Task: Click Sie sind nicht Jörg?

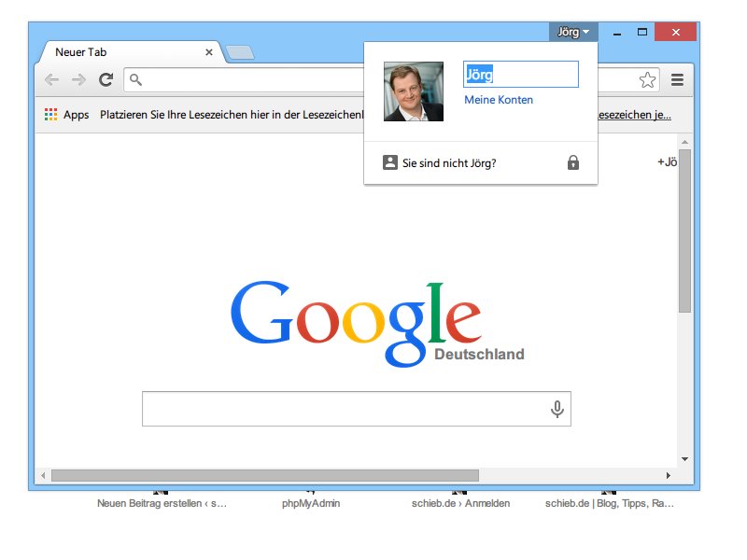Action: [449, 163]
